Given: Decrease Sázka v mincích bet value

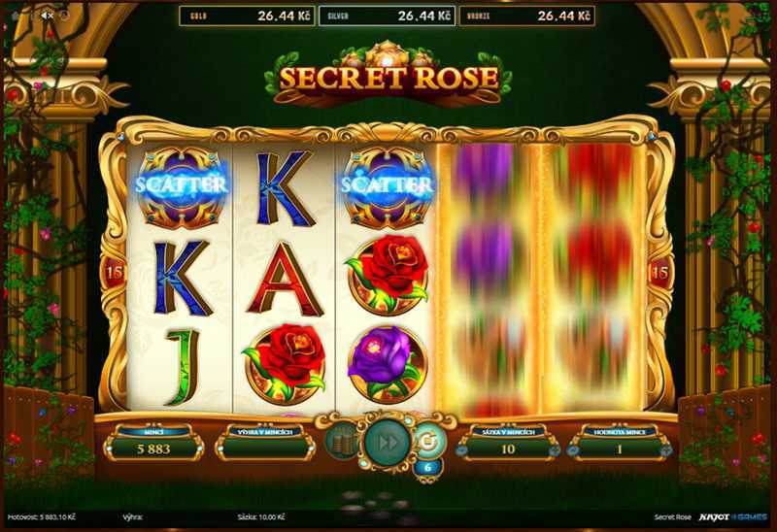Looking at the screenshot, I should [x=463, y=451].
